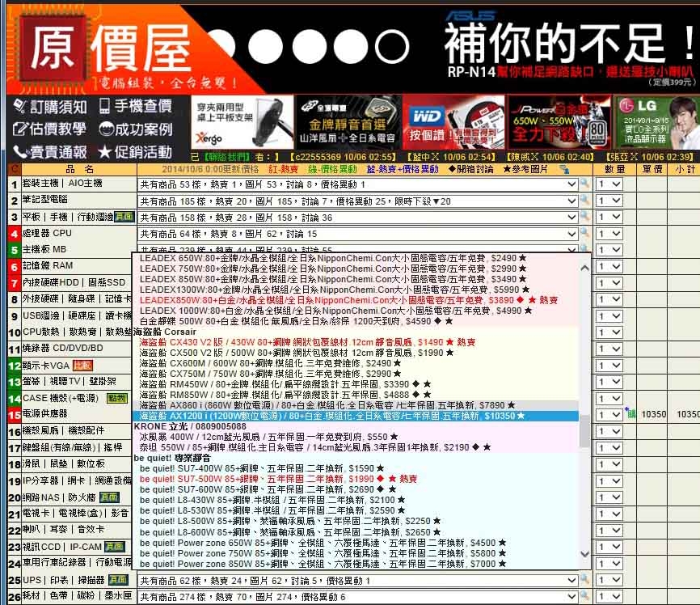The width and height of the screenshot is (700, 605).
Task: Open quantity dropdown on 套裝主機 row
Action: pos(609,184)
